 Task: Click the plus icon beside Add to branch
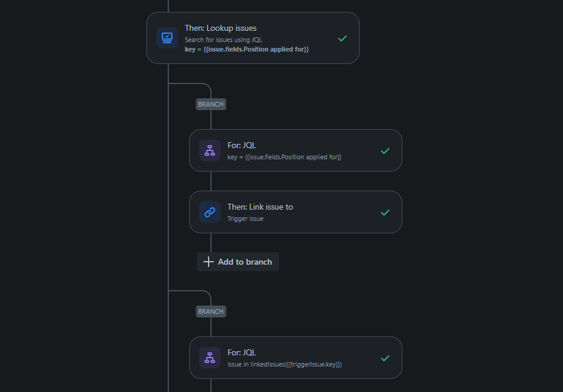[208, 262]
